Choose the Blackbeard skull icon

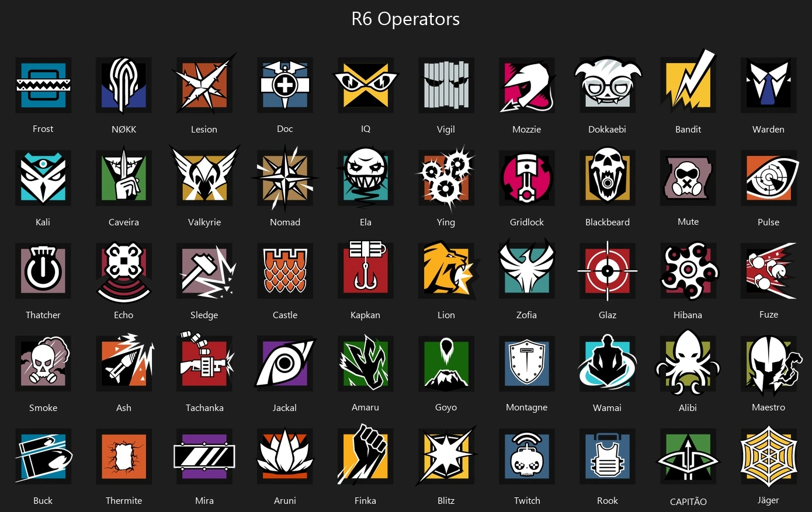[x=608, y=177]
